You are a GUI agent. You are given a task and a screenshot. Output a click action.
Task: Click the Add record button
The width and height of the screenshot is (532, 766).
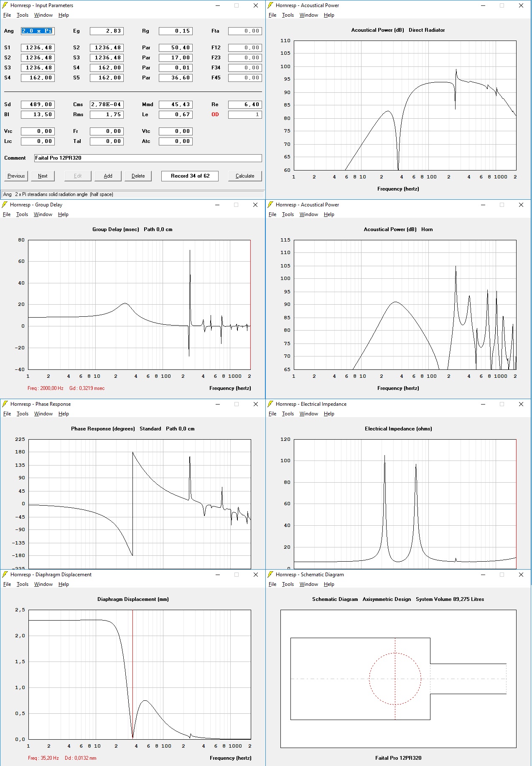[x=108, y=176]
